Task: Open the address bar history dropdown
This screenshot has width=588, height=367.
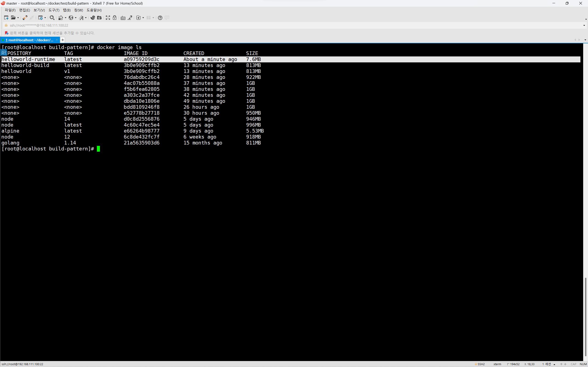Action: (584, 25)
